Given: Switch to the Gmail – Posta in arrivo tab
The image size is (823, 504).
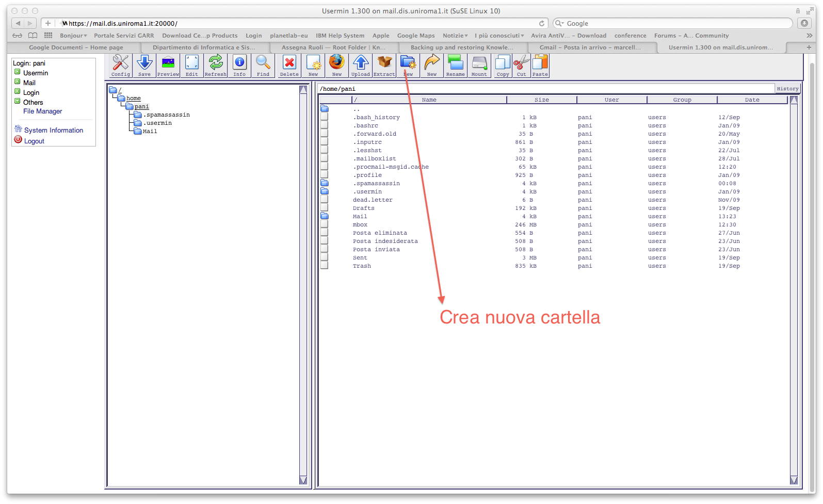Looking at the screenshot, I should point(590,47).
